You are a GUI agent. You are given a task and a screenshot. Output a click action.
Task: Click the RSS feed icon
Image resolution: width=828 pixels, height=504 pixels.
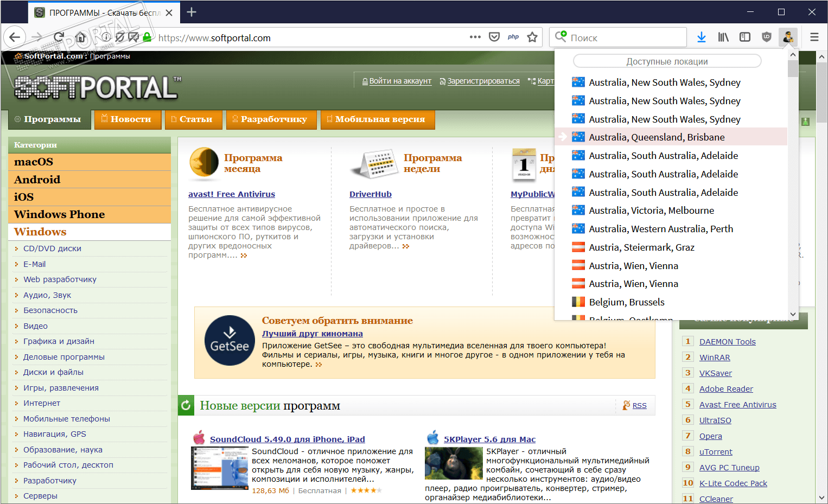pos(626,405)
